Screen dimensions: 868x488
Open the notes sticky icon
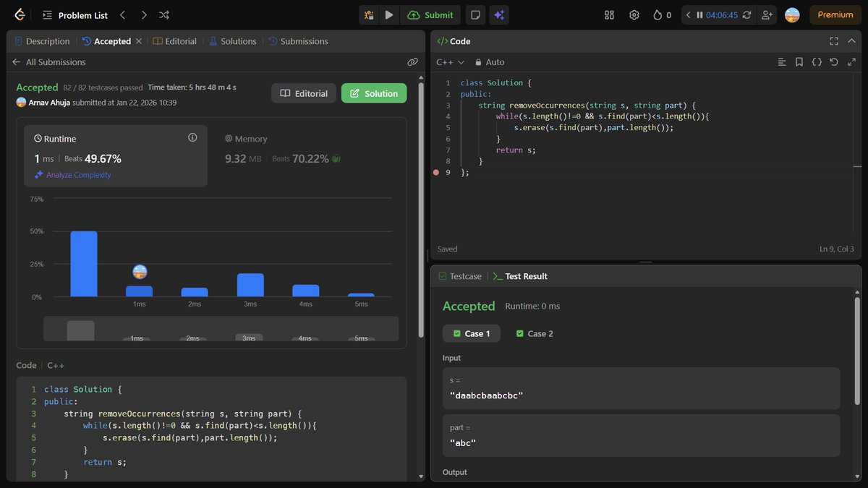pyautogui.click(x=475, y=14)
